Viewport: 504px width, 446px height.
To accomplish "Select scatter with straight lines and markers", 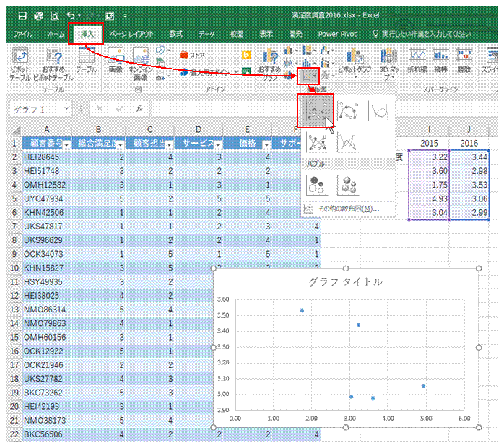I will 316,142.
